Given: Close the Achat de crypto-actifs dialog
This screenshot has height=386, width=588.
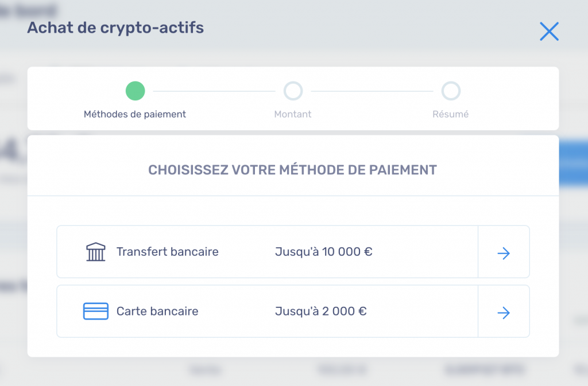Looking at the screenshot, I should [549, 31].
